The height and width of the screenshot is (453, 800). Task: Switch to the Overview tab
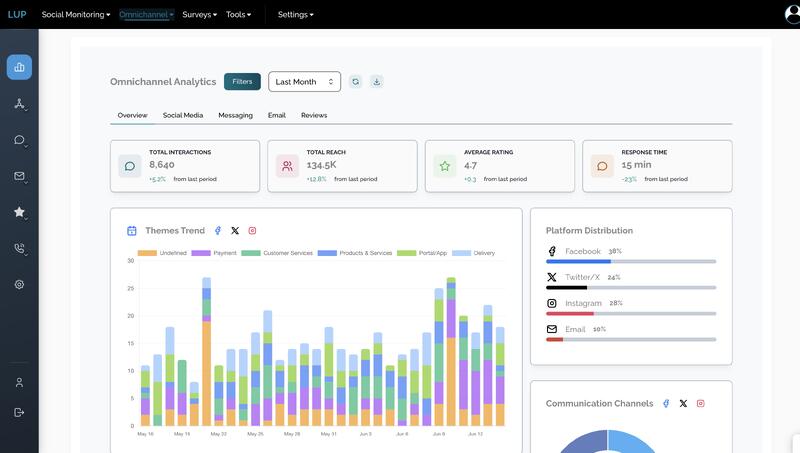[132, 115]
